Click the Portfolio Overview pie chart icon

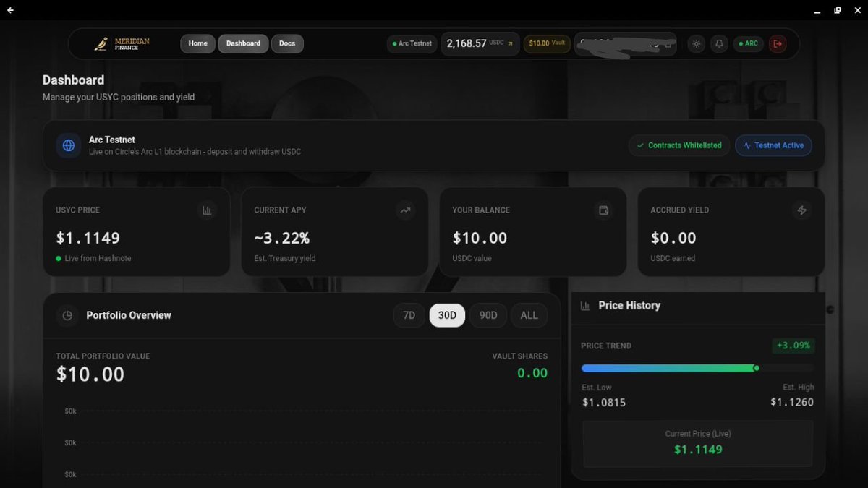(67, 315)
